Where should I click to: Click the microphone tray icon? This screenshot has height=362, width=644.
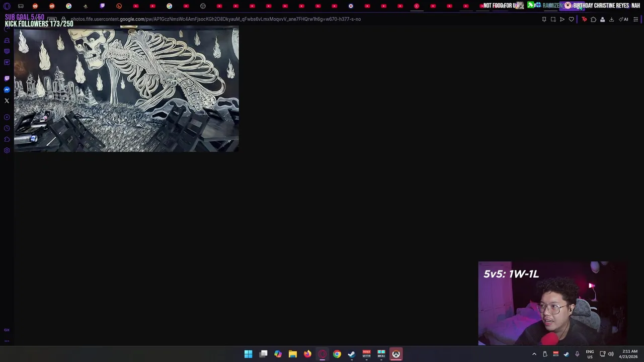(x=577, y=354)
